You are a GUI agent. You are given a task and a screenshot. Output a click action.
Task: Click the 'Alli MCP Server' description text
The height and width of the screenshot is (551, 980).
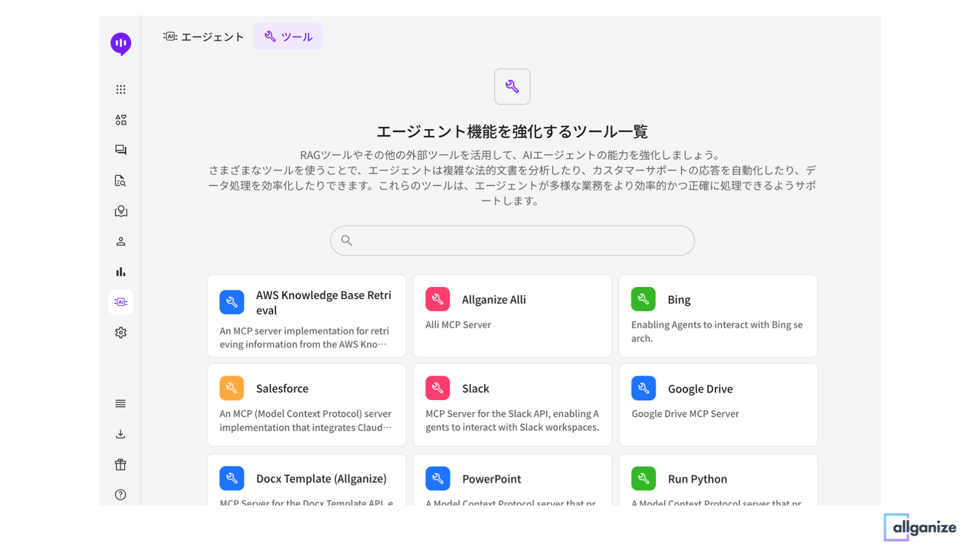click(x=458, y=324)
